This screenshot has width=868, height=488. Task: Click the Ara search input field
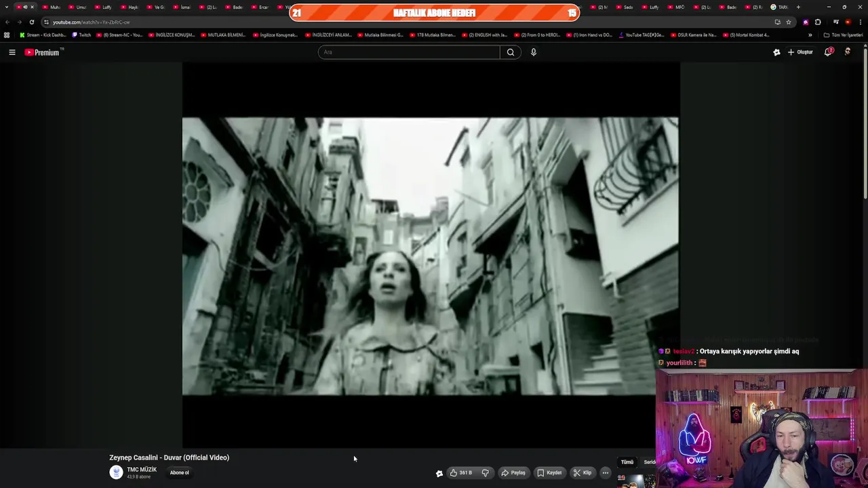409,52
